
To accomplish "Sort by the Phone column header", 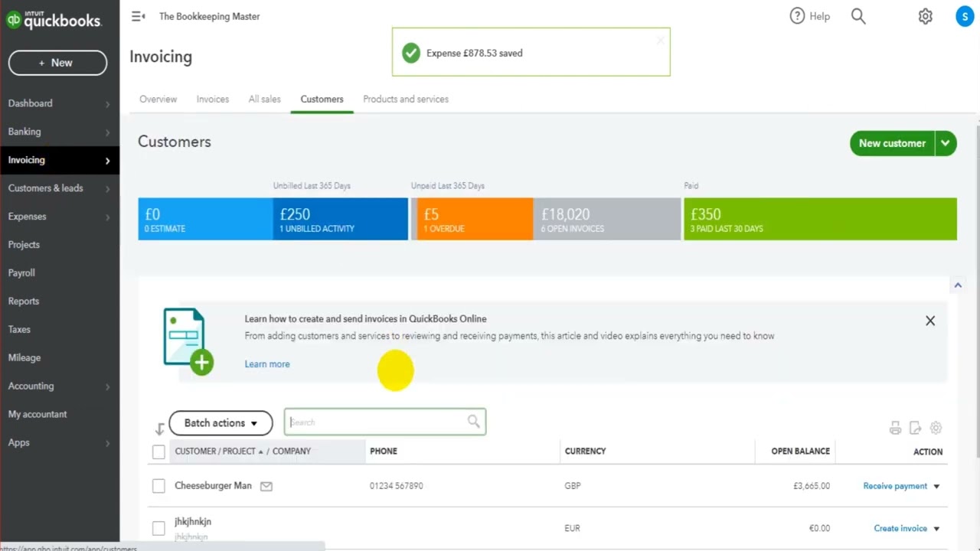I will click(384, 452).
